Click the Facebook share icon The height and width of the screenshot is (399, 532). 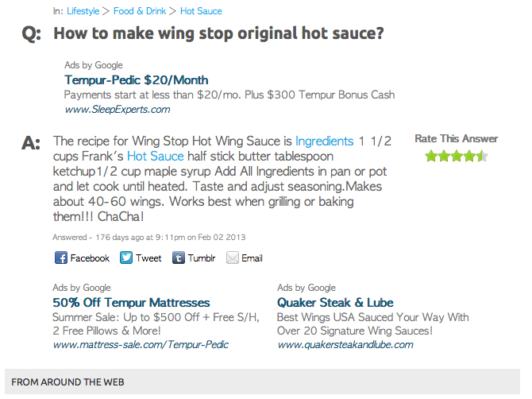61,258
